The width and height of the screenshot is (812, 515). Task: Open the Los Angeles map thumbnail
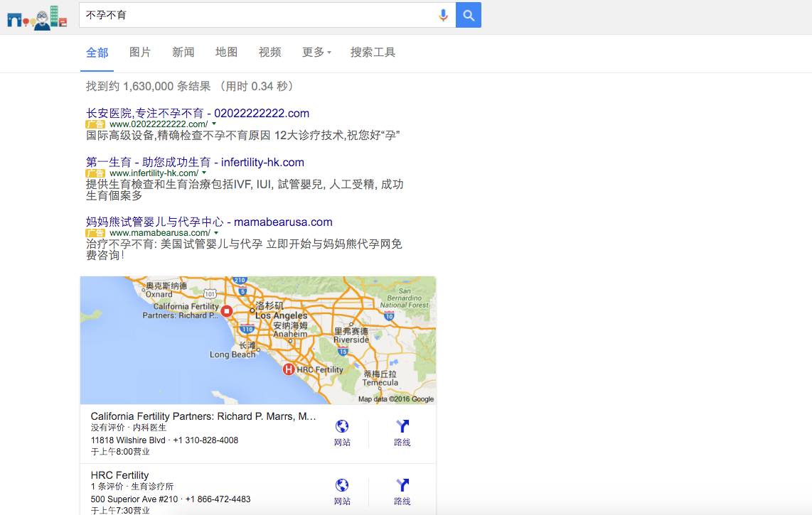click(258, 340)
